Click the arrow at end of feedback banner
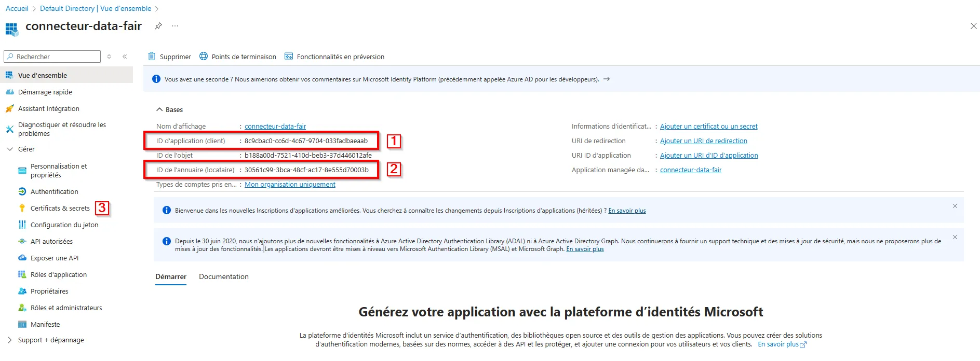Screen dimensions: 980x361 (606, 79)
